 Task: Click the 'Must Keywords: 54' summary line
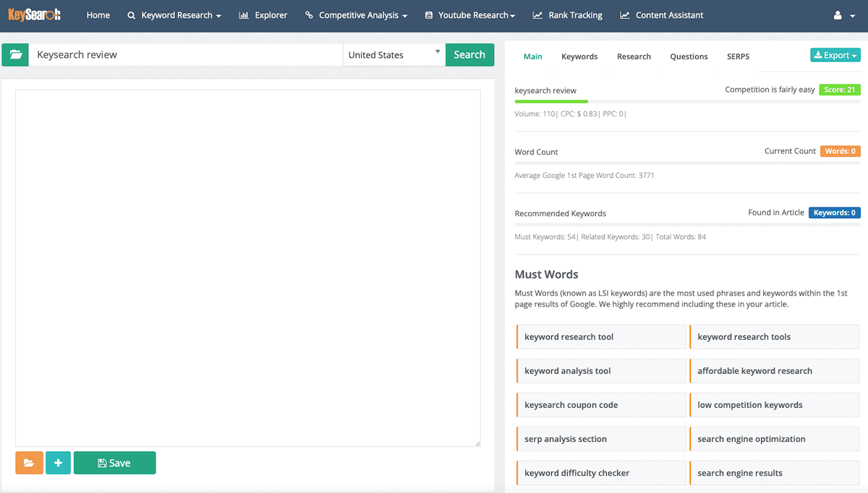click(x=610, y=237)
